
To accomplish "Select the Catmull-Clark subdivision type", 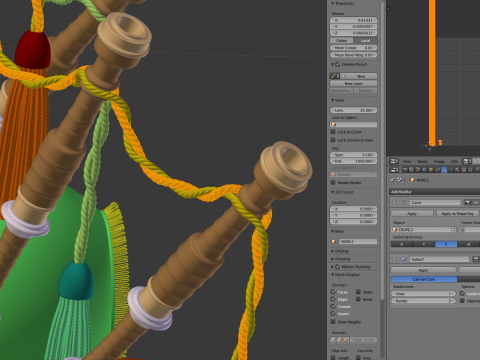I will click(424, 279).
